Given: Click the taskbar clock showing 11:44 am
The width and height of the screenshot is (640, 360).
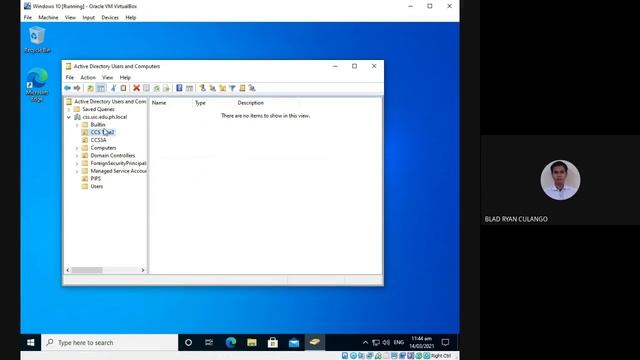Looking at the screenshot, I should [422, 342].
